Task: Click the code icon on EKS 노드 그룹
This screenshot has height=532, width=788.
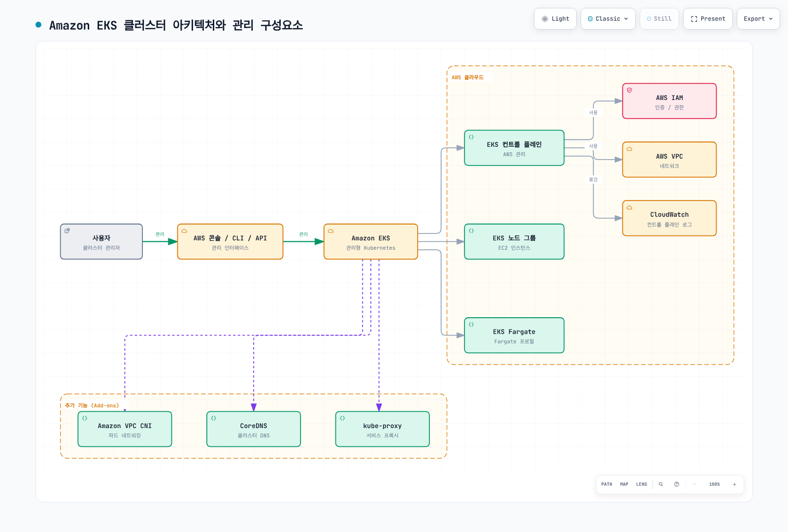Action: pyautogui.click(x=471, y=231)
